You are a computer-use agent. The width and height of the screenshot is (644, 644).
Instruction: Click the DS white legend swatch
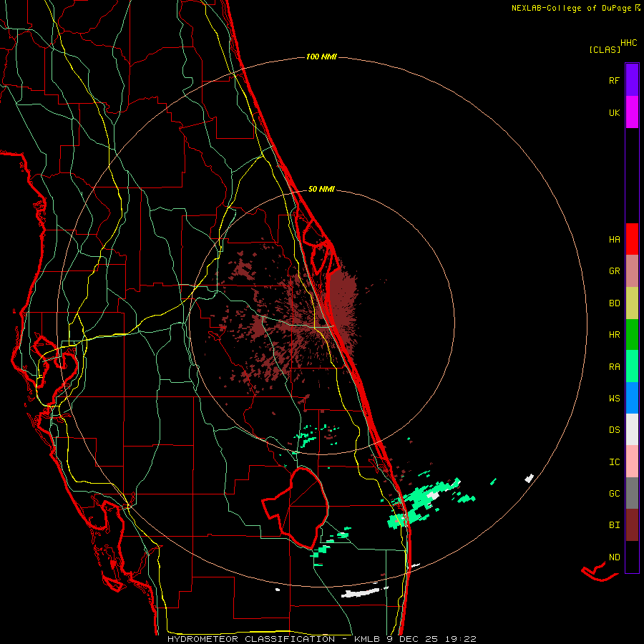(632, 429)
